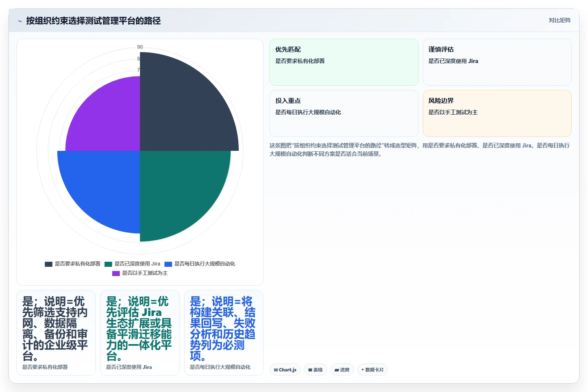Select the 表格 tag
This screenshot has width=588, height=392.
pos(315,370)
